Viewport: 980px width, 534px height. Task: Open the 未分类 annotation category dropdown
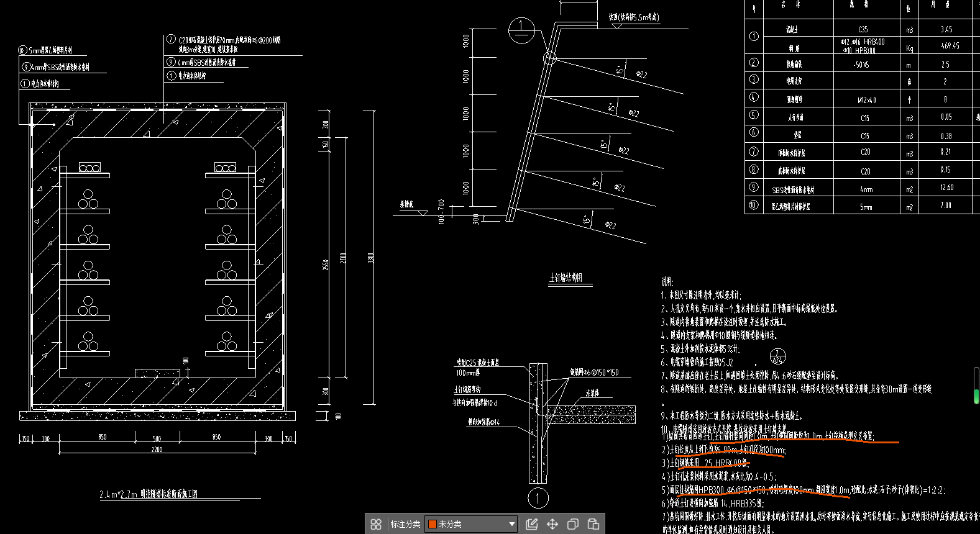coord(472,524)
